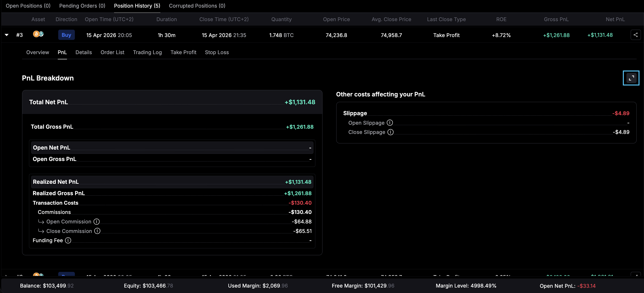Screen dimensions: 644x293
Task: Open the Order List sub-tab
Action: click(x=112, y=52)
